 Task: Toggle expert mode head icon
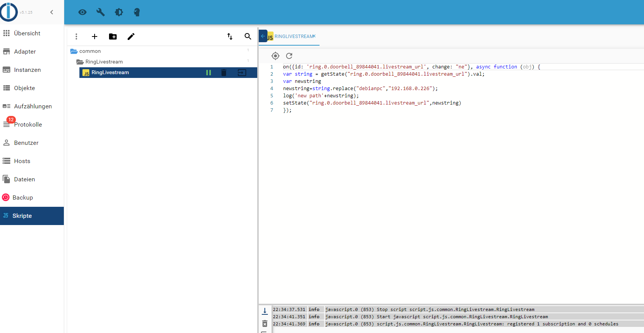[x=137, y=12]
